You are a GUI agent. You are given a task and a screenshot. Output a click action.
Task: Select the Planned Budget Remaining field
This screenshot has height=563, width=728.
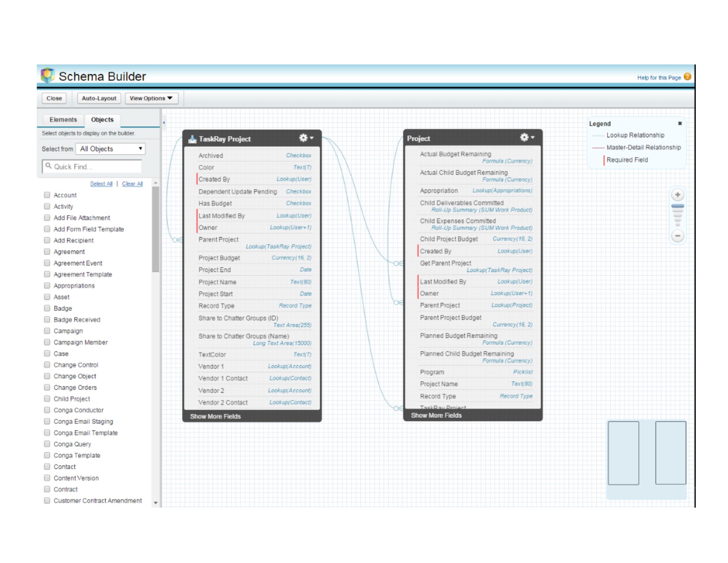coord(476,339)
